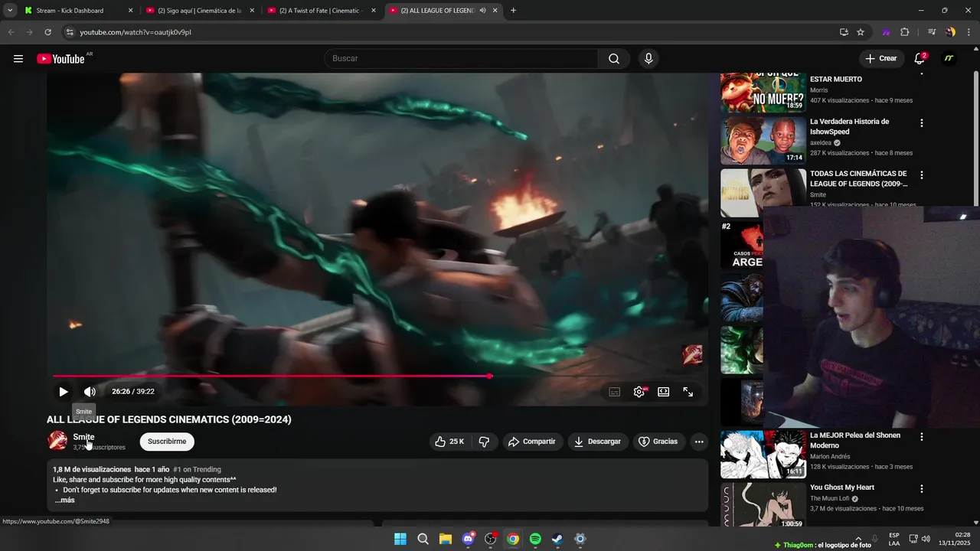Download the video with Descargar
Image resolution: width=980 pixels, height=551 pixels.
598,442
